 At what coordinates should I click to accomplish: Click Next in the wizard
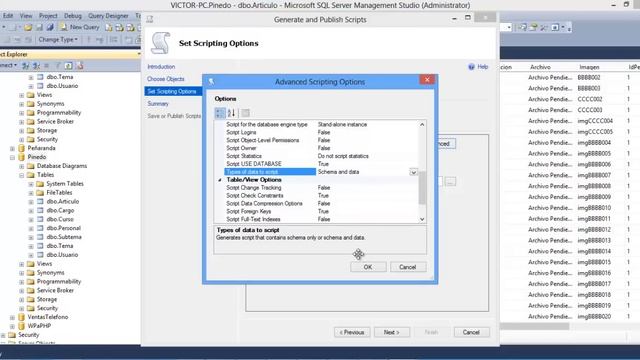391,332
